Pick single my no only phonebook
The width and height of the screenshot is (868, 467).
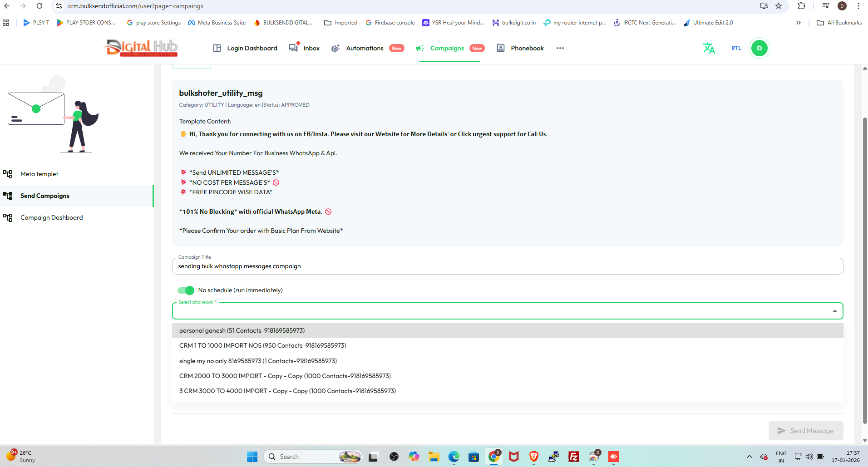(x=258, y=361)
